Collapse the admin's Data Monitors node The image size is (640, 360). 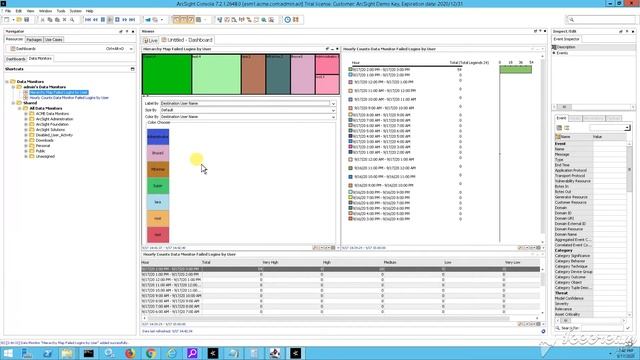[x=13, y=87]
